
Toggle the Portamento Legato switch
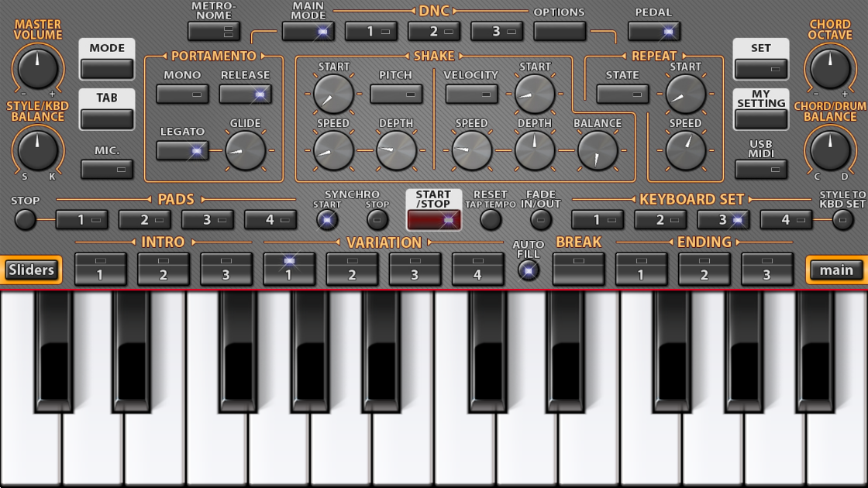coord(183,150)
